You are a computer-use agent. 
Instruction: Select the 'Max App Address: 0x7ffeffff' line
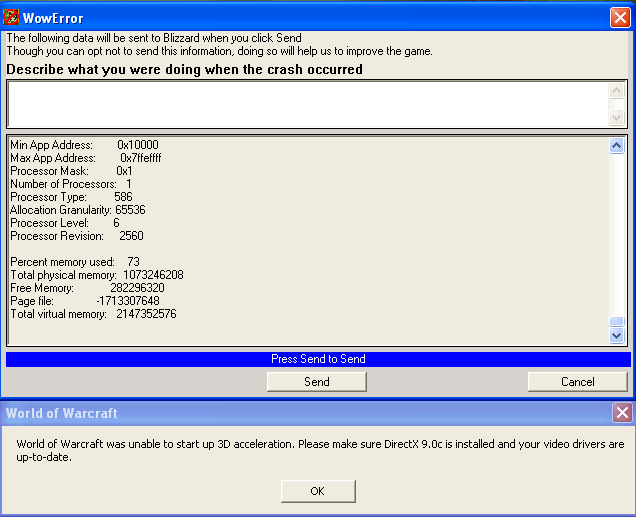86,158
